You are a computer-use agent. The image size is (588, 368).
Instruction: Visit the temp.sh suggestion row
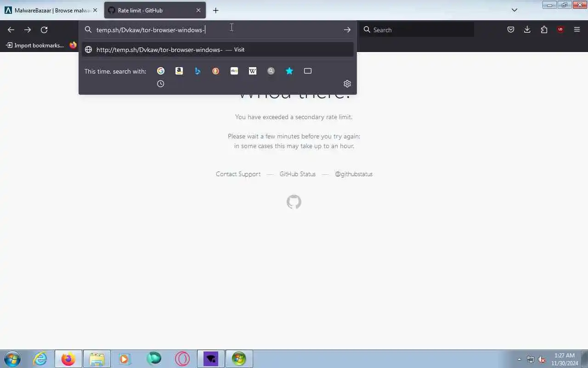tap(218, 50)
